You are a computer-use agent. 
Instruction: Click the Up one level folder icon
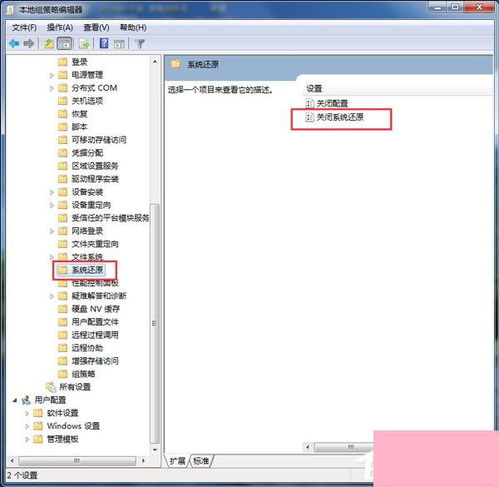49,44
